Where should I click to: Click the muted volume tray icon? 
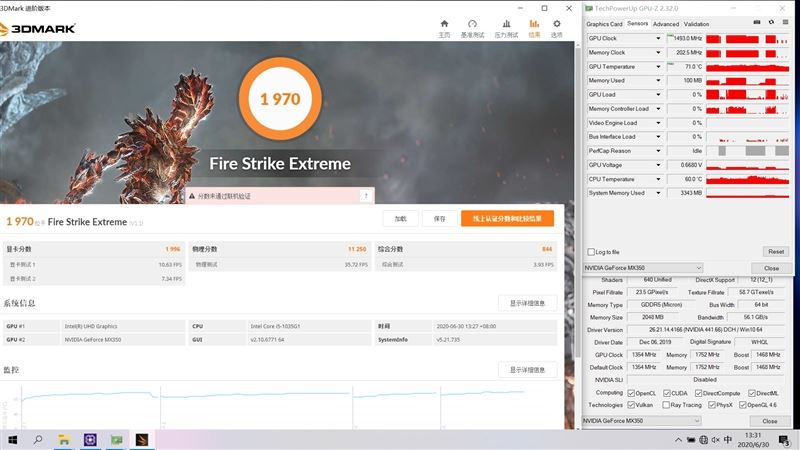(x=716, y=440)
